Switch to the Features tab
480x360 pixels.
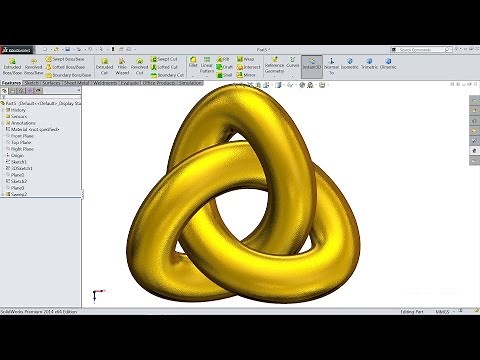[11, 83]
